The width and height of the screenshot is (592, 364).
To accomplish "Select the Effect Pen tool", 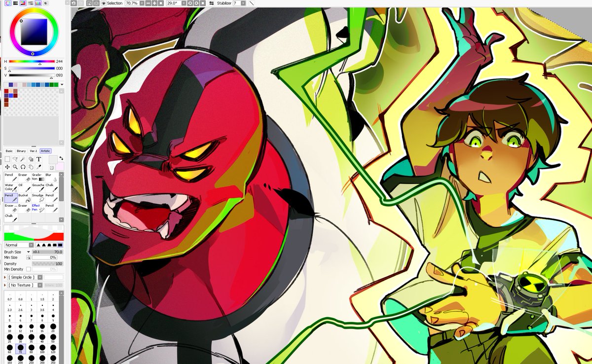I will pos(38,208).
